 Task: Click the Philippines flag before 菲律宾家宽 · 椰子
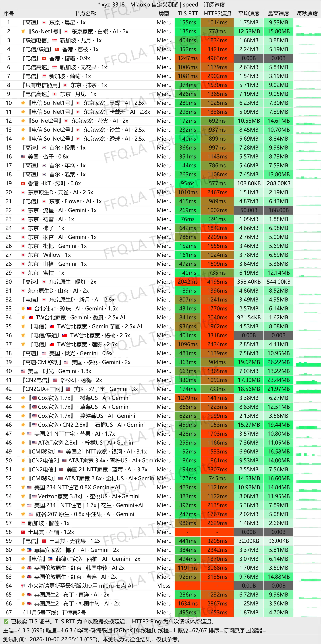tap(29, 550)
